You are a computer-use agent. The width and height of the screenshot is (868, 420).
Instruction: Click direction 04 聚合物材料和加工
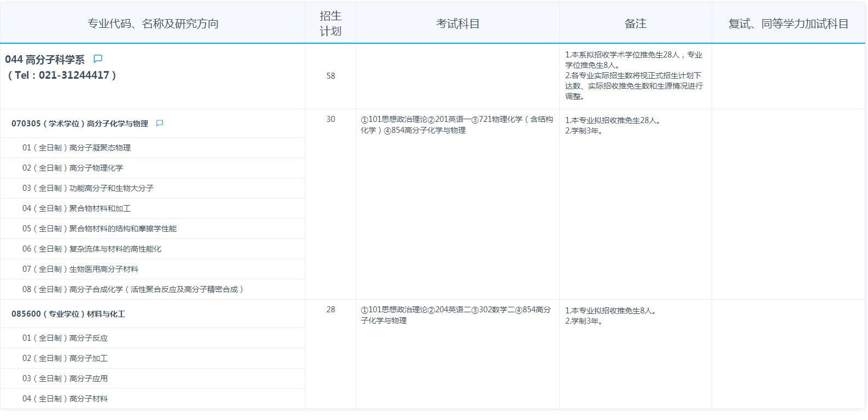point(77,208)
